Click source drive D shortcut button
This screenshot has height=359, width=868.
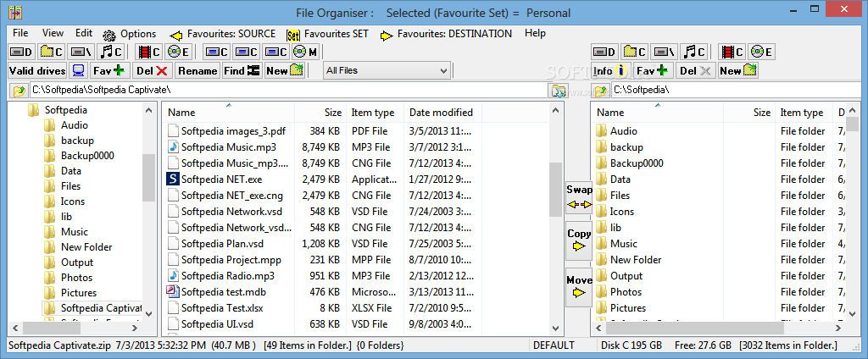(x=22, y=52)
